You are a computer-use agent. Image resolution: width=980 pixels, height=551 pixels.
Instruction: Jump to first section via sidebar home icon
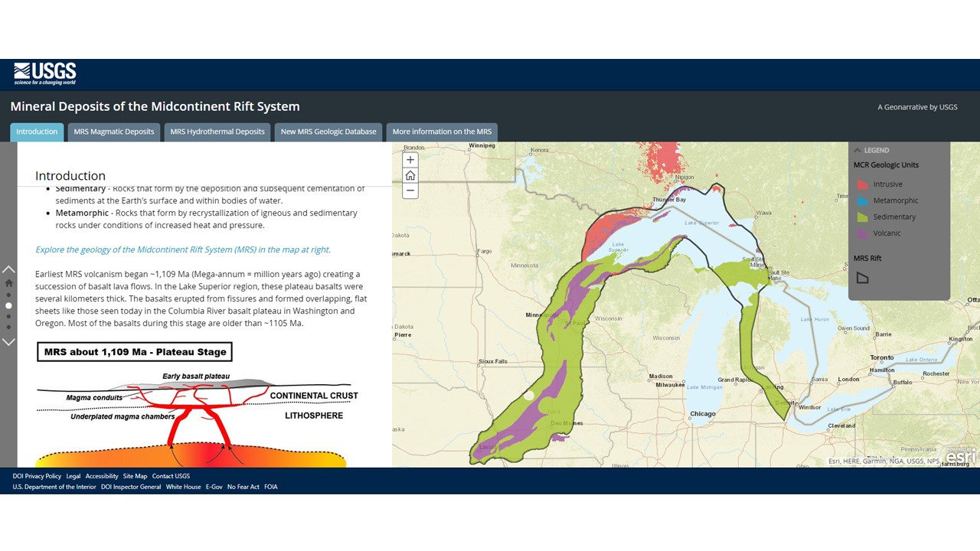pyautogui.click(x=8, y=282)
